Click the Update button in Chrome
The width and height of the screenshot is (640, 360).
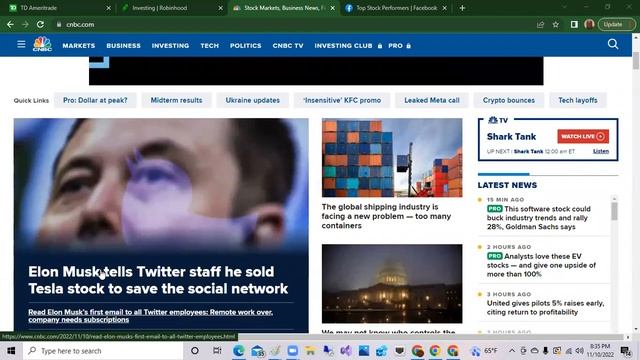(x=616, y=24)
